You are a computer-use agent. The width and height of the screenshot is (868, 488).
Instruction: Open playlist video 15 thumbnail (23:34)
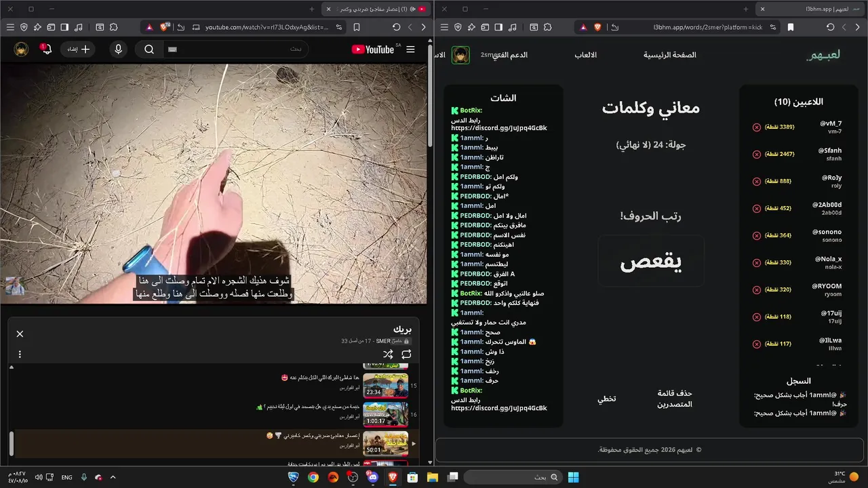[x=385, y=385]
